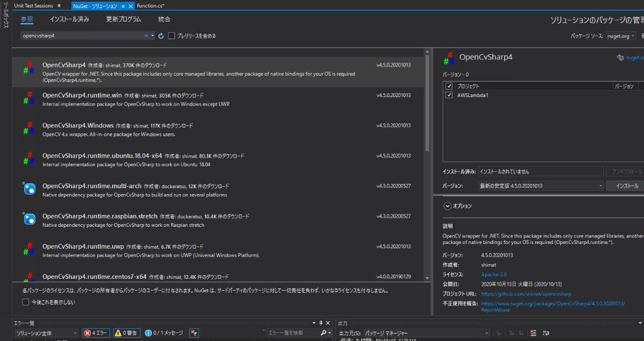Open the nuget.org package source dropdown
Screen dimensions: 644x341
(620, 36)
